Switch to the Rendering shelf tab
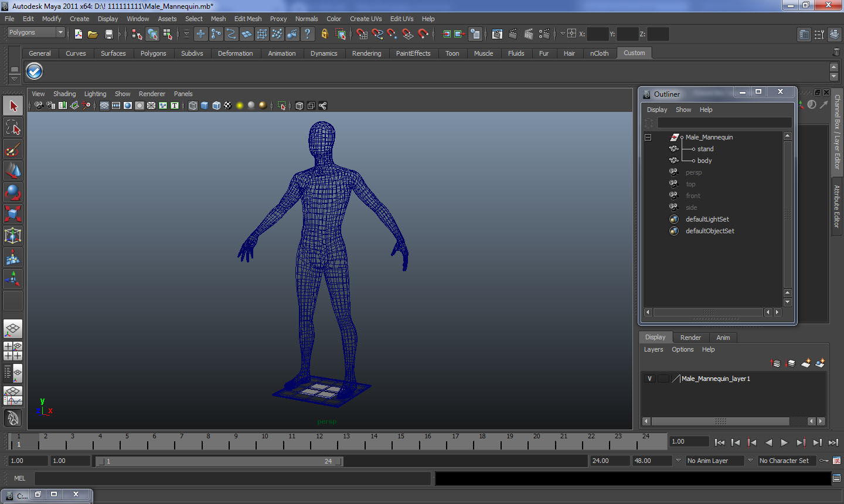Screen dimensions: 844x504 367,53
